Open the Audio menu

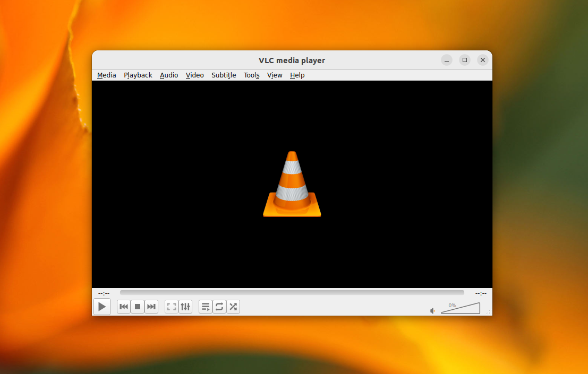169,75
